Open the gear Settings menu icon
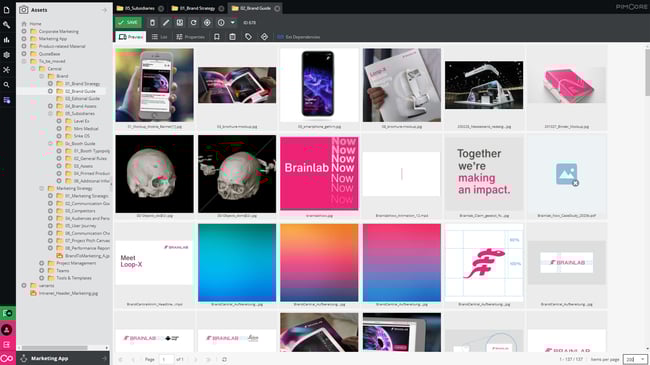Image resolution: width=650 pixels, height=365 pixels. pyautogui.click(x=7, y=55)
